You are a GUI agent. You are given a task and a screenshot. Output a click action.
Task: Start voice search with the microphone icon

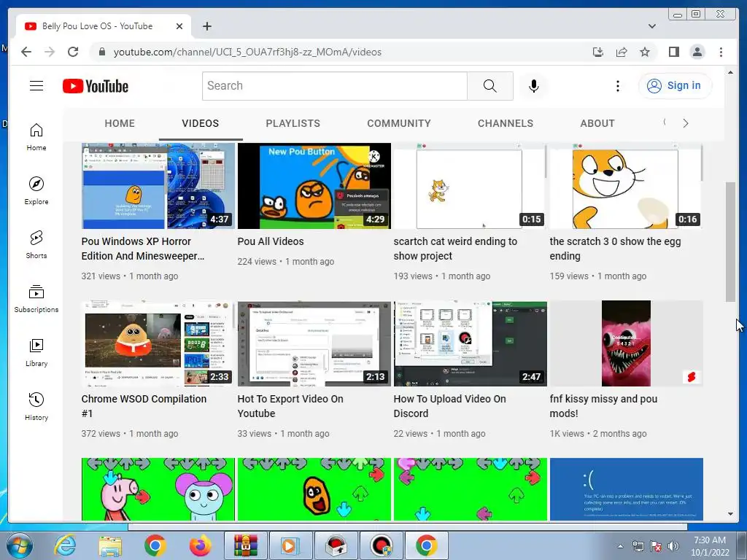tap(533, 86)
